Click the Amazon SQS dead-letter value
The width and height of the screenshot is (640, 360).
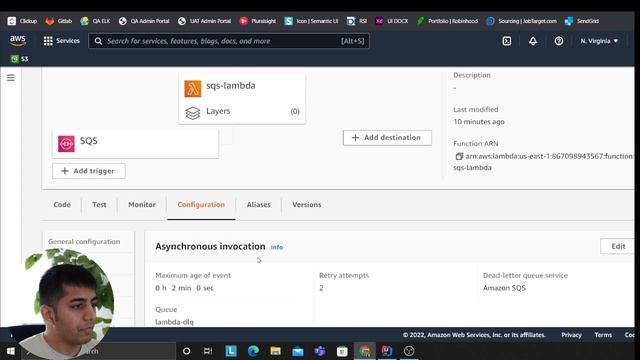[x=504, y=288]
